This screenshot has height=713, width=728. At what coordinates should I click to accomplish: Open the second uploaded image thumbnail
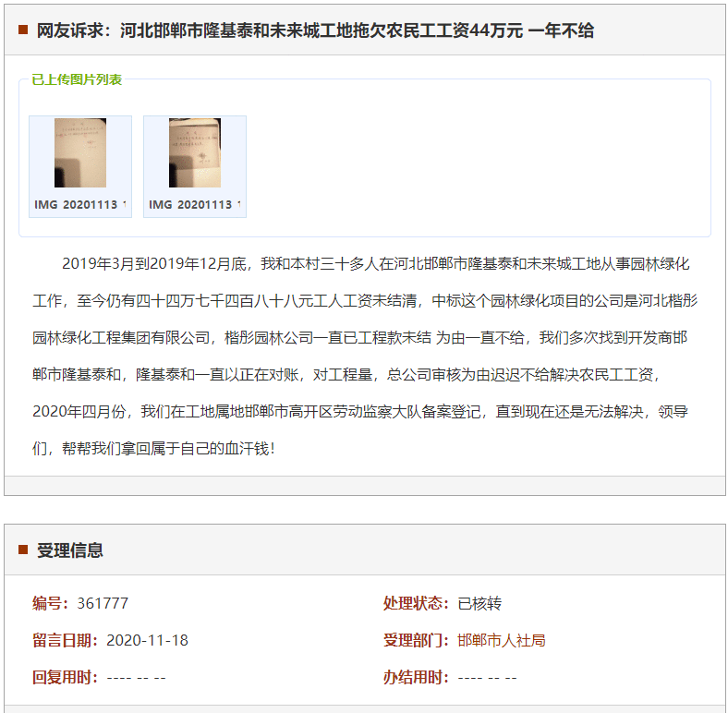click(x=195, y=153)
